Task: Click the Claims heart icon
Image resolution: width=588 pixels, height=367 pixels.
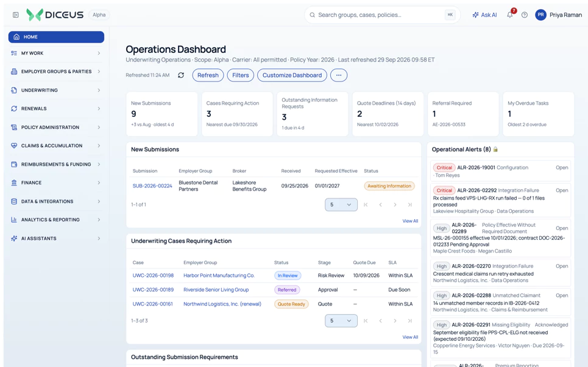Action: click(14, 145)
